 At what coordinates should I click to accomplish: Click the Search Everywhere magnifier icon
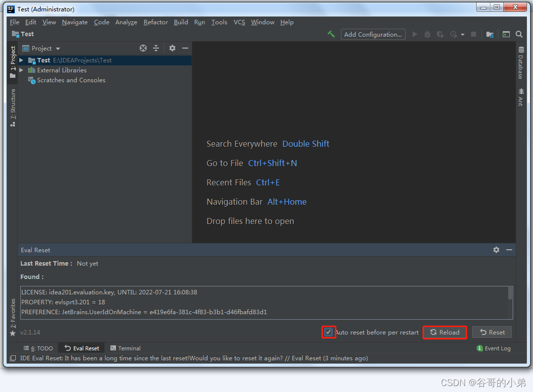tap(519, 34)
